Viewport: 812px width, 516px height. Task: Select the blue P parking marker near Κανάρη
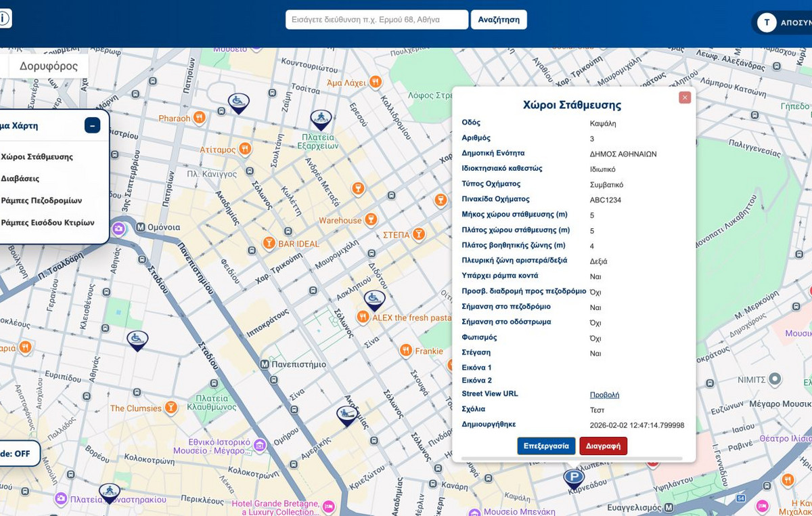[573, 478]
